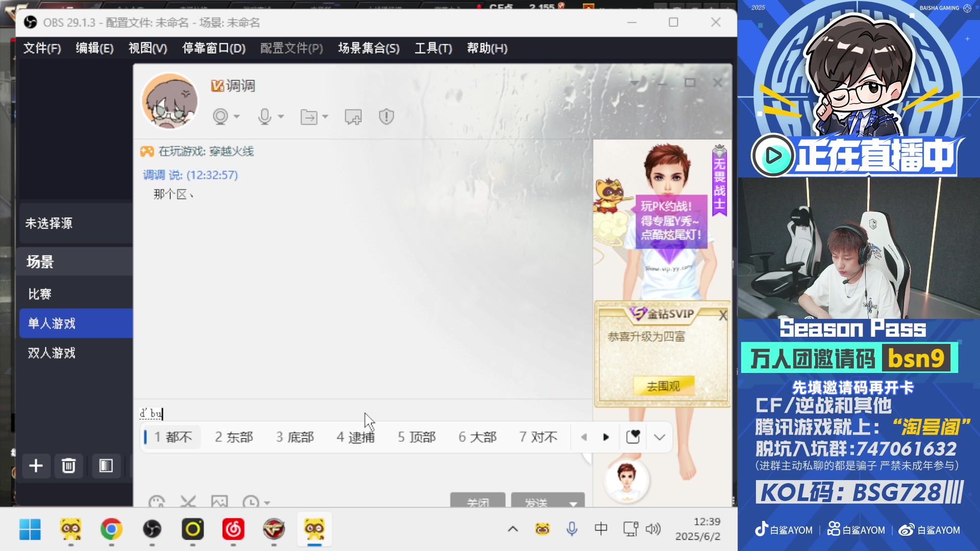Screen dimensions: 980x551
Task: Open scene filters icon beside trash
Action: click(106, 466)
